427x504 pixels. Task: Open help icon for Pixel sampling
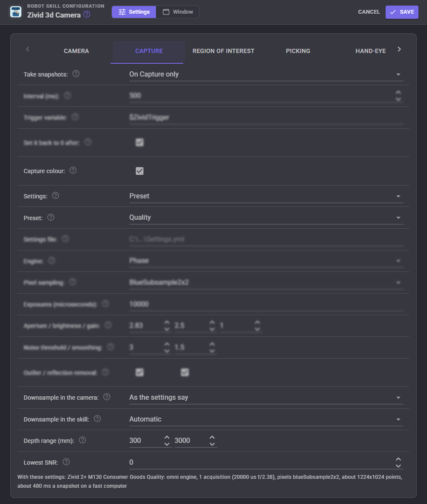point(73,282)
